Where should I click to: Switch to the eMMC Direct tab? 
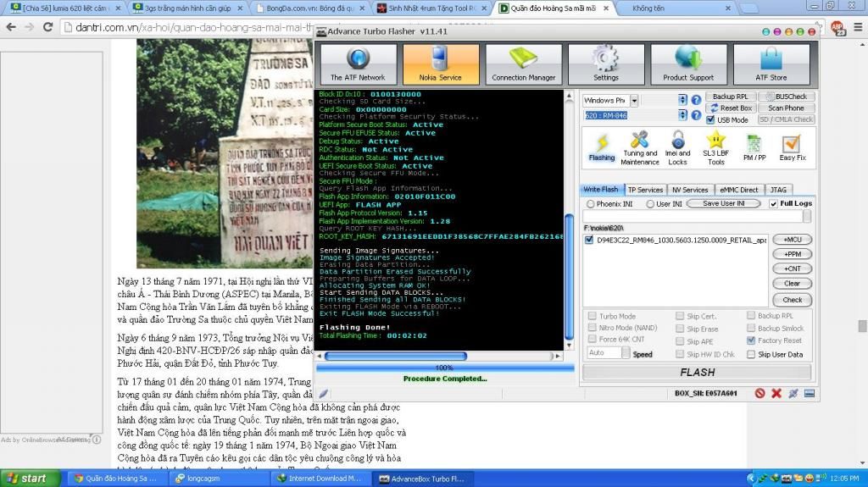click(x=738, y=190)
